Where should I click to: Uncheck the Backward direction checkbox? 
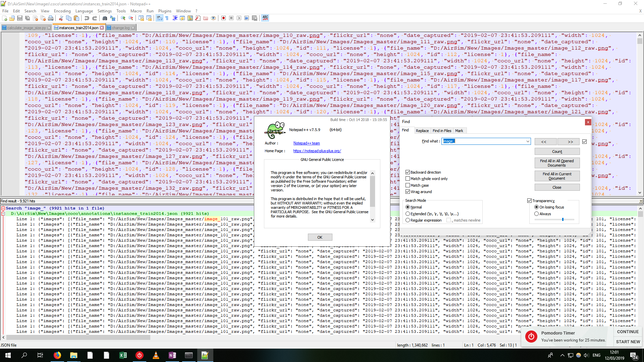(408, 172)
